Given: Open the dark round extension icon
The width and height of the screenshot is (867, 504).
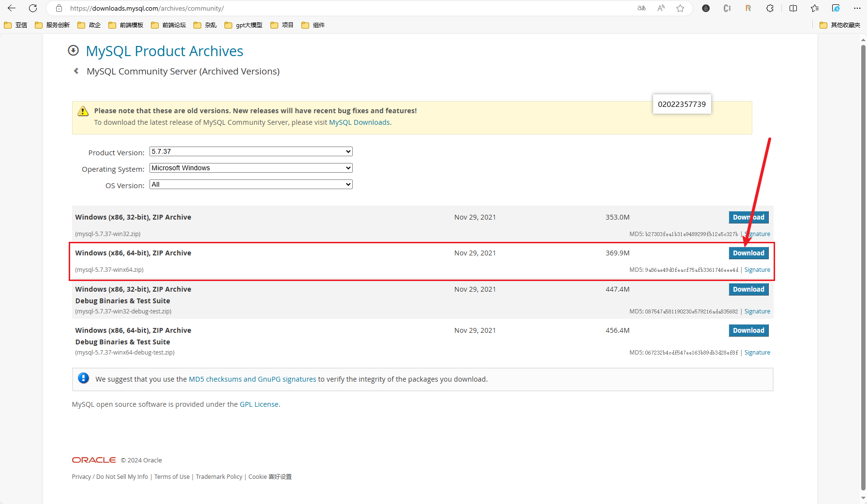Looking at the screenshot, I should point(706,8).
